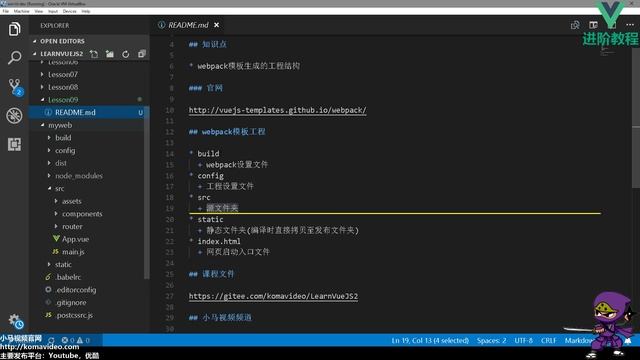The width and height of the screenshot is (640, 360).
Task: Click the sync icon in status bar
Action: (x=51, y=340)
